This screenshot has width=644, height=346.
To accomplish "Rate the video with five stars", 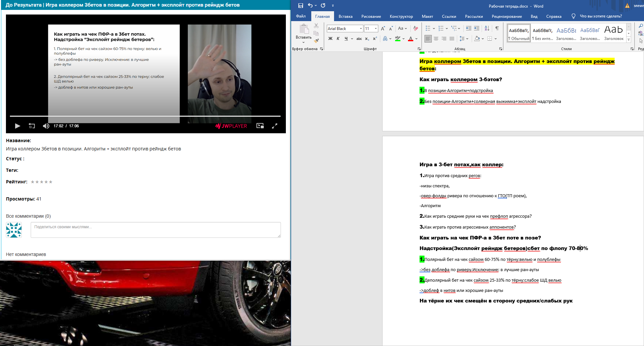I will tap(51, 182).
